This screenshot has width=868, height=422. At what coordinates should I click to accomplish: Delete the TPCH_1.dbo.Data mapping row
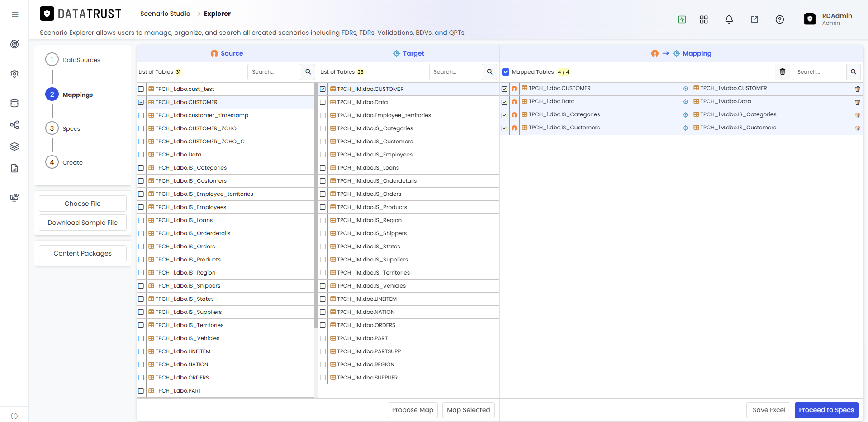(x=858, y=102)
